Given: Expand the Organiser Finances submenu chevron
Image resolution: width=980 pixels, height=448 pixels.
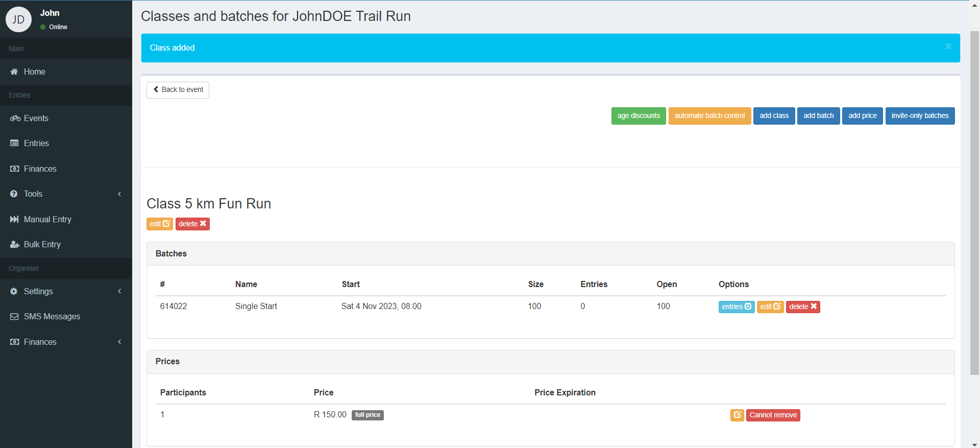Looking at the screenshot, I should [x=119, y=342].
